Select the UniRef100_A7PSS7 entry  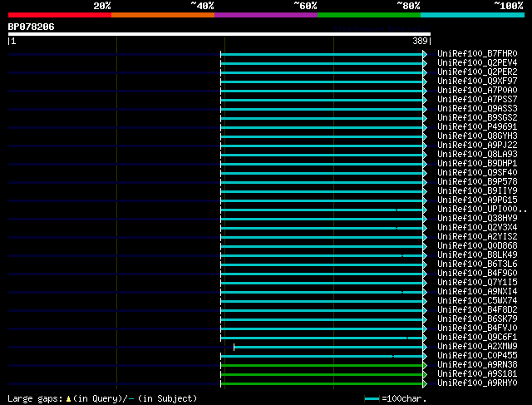(477, 100)
